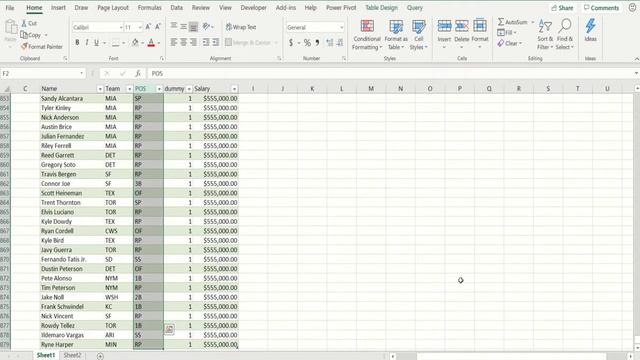Image resolution: width=640 pixels, height=360 pixels.
Task: Toggle Underline formatting
Action: point(96,42)
